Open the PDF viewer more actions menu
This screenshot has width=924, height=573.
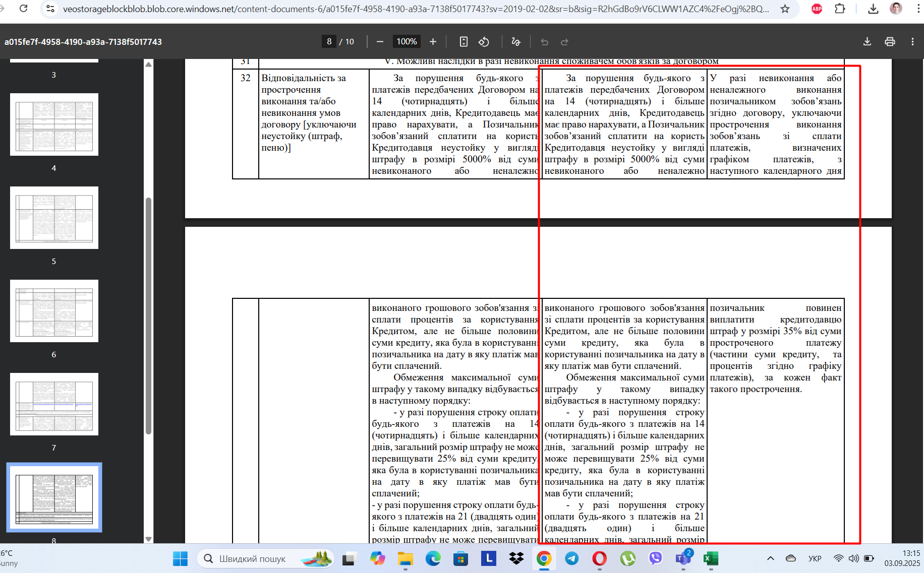(912, 41)
